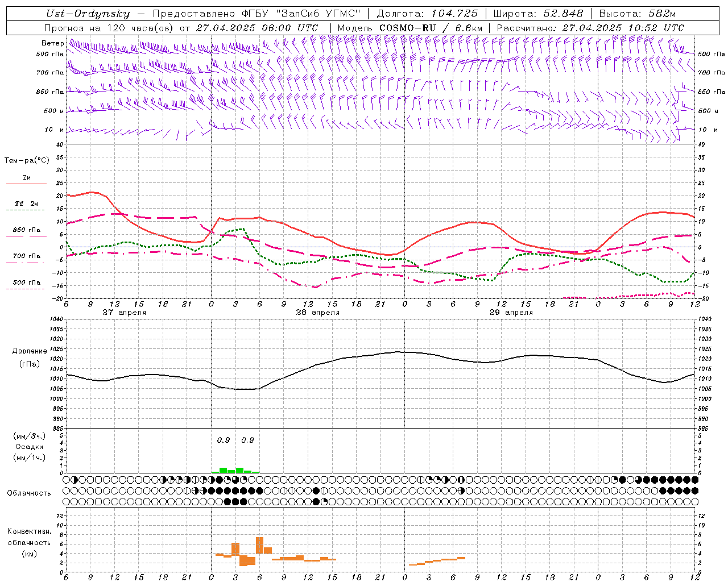Click the (мм/1ч.) precipitation unit label
This screenshot has width=728, height=582.
(x=30, y=458)
